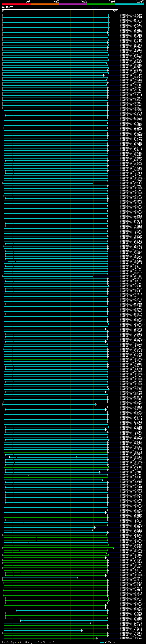
Task: Click hit label UniRef100_Q6RJY1
Action: 131,42
